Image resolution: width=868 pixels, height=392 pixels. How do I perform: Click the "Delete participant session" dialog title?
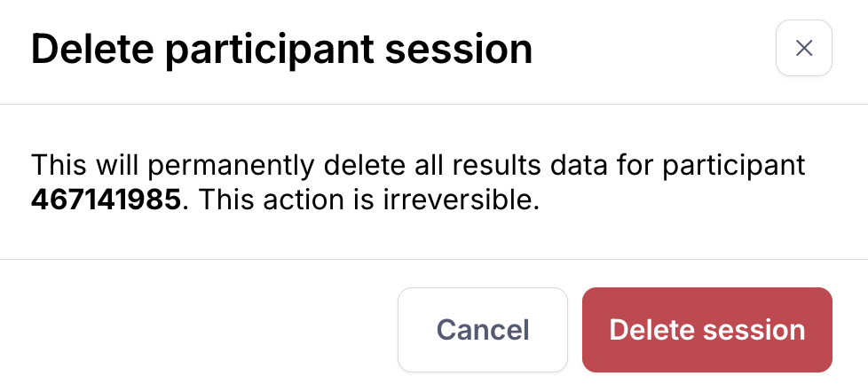[281, 49]
